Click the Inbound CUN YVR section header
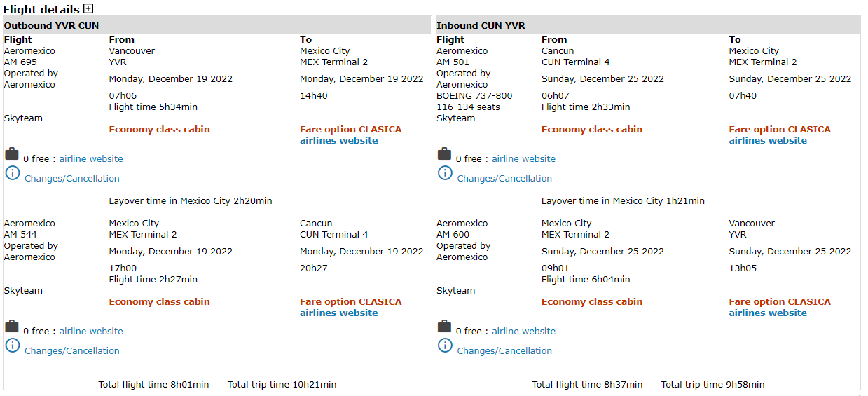This screenshot has height=396, width=868. (481, 26)
